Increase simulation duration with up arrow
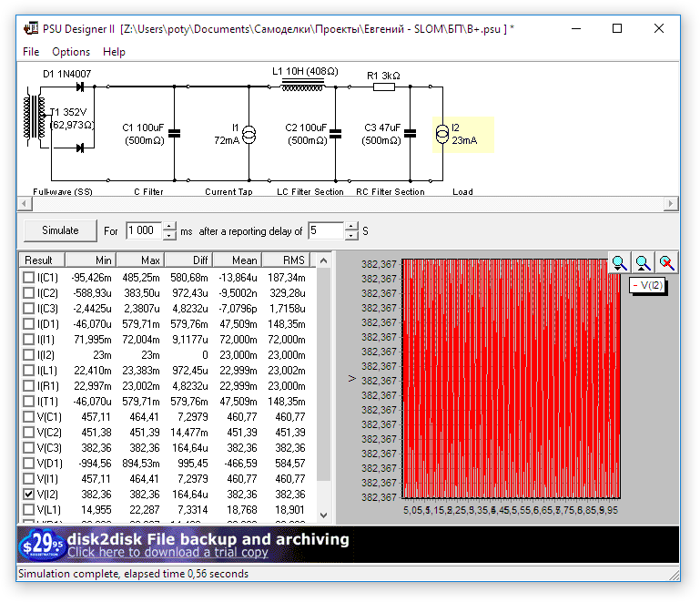The height and width of the screenshot is (602, 700). [169, 227]
